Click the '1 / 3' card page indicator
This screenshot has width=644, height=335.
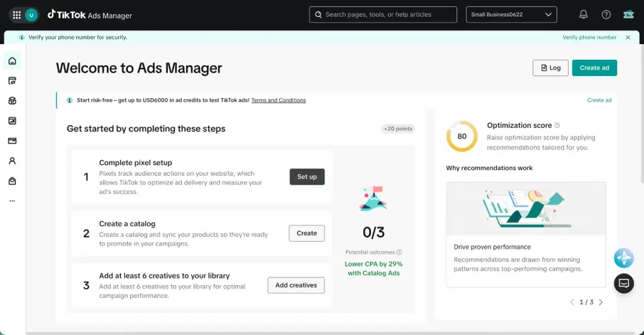coord(586,302)
